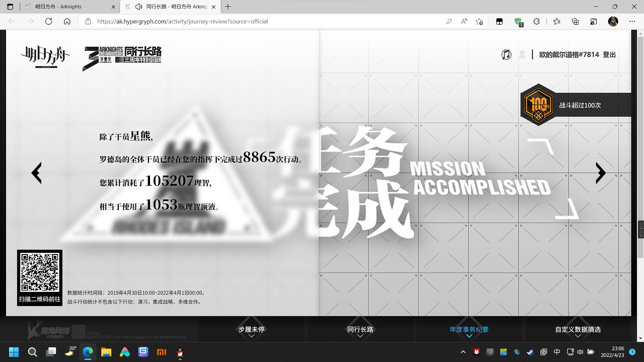This screenshot has width=644, height=362.
Task: Go to next slide with right arrow
Action: coord(601,173)
